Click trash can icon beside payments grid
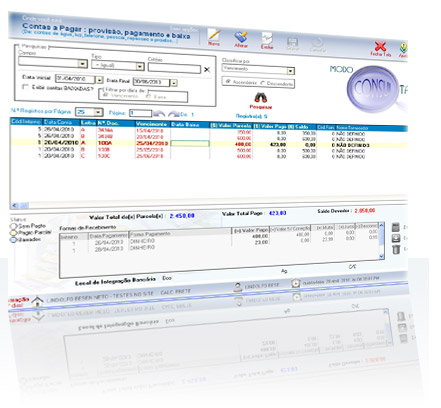 click(x=396, y=249)
